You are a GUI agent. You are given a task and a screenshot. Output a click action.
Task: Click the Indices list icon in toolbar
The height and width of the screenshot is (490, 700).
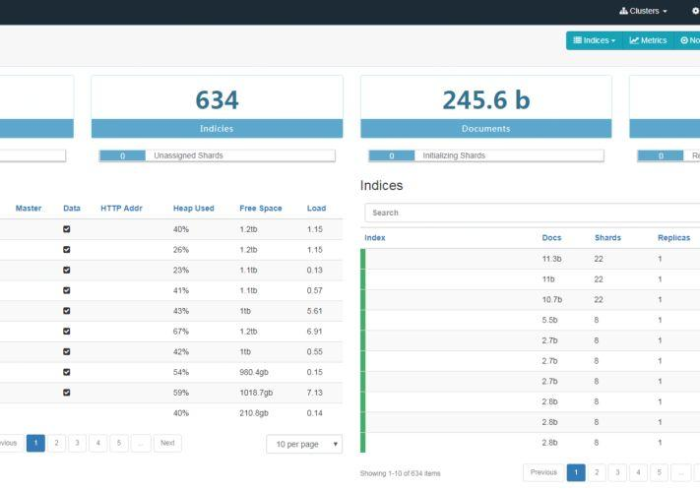coord(577,40)
